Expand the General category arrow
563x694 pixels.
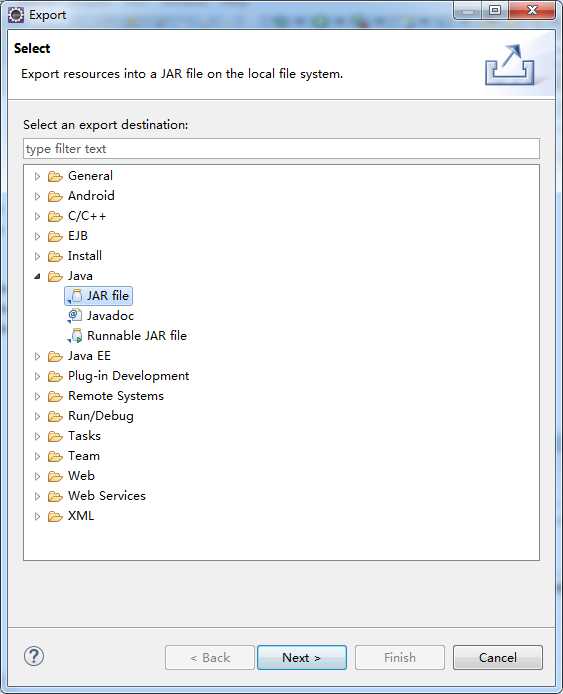click(x=37, y=176)
